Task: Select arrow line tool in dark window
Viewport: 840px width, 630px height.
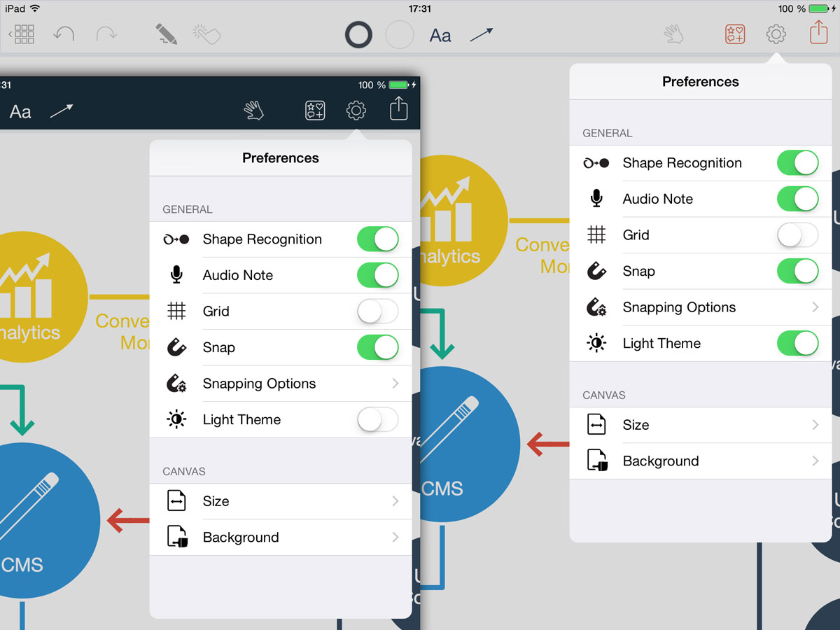Action: pos(62,111)
